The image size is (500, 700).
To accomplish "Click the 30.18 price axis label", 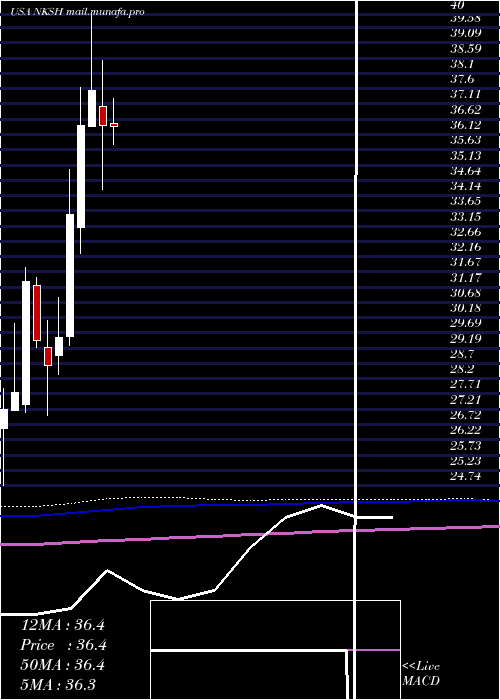I will pos(465,308).
